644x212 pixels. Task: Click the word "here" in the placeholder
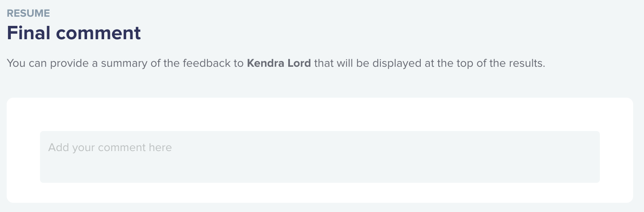coord(160,147)
